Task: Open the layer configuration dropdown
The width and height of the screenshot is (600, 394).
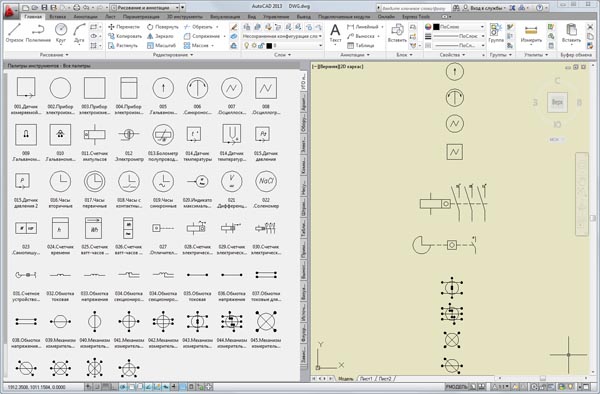Action: [283, 36]
